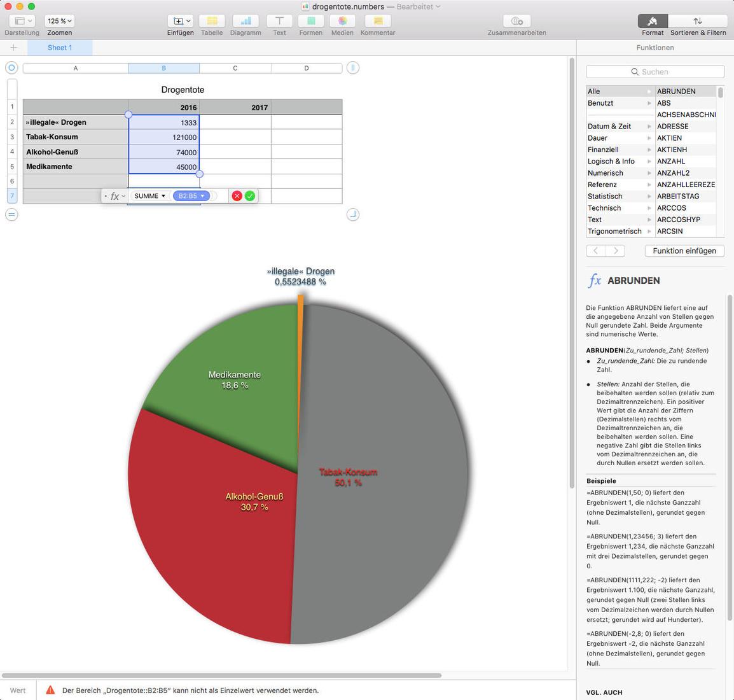The image size is (734, 700).
Task: Select ARBEITSTAG in function list
Action: [x=685, y=196]
